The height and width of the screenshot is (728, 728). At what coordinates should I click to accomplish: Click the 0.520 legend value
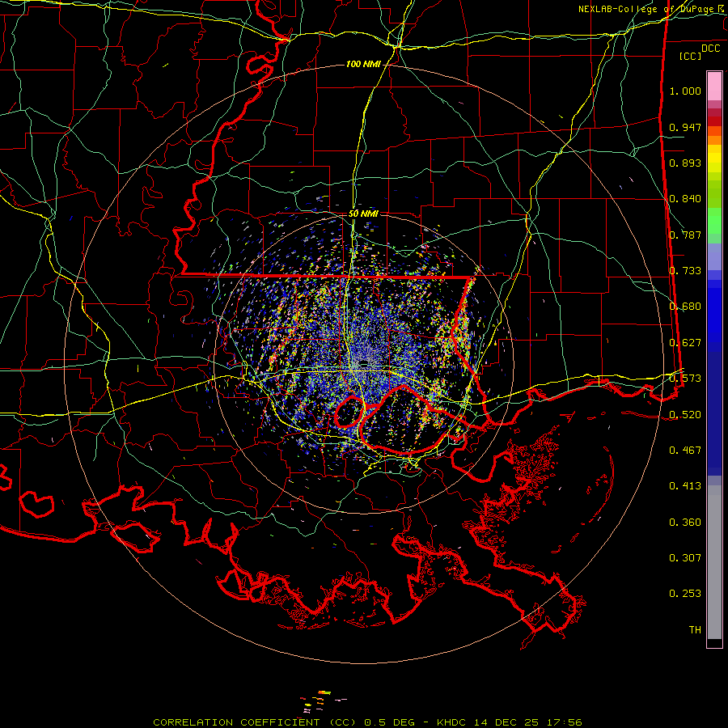click(685, 415)
